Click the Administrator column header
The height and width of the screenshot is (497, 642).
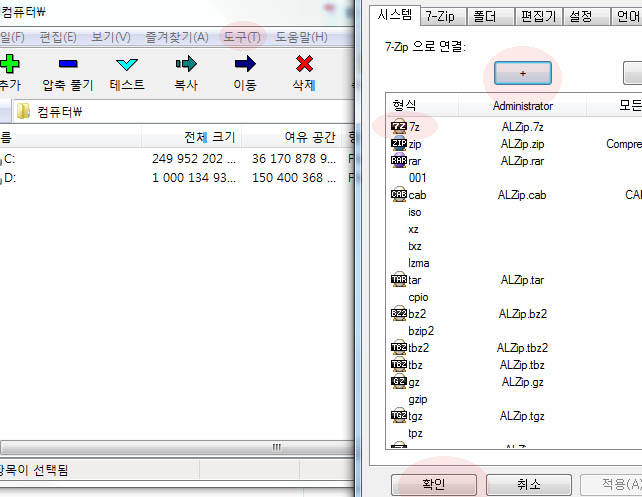click(522, 105)
